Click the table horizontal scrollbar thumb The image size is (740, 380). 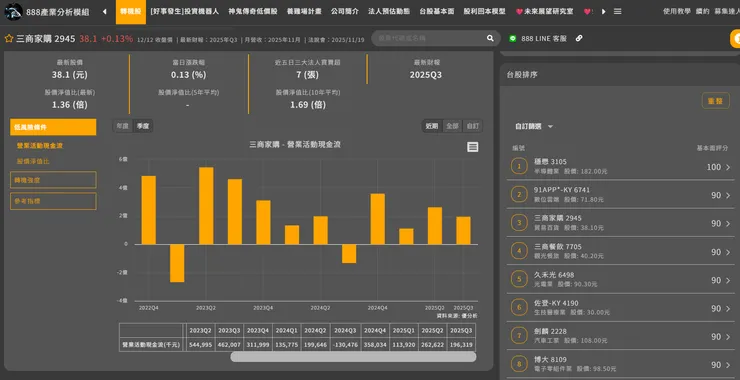pyautogui.click(x=353, y=357)
